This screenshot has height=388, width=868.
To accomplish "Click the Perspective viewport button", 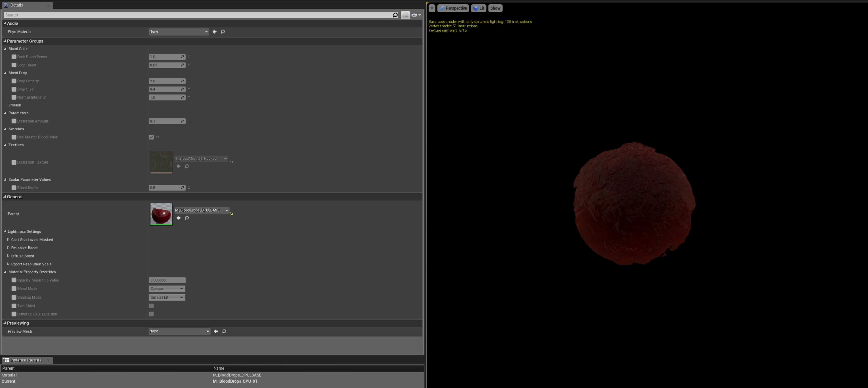I will coord(453,8).
